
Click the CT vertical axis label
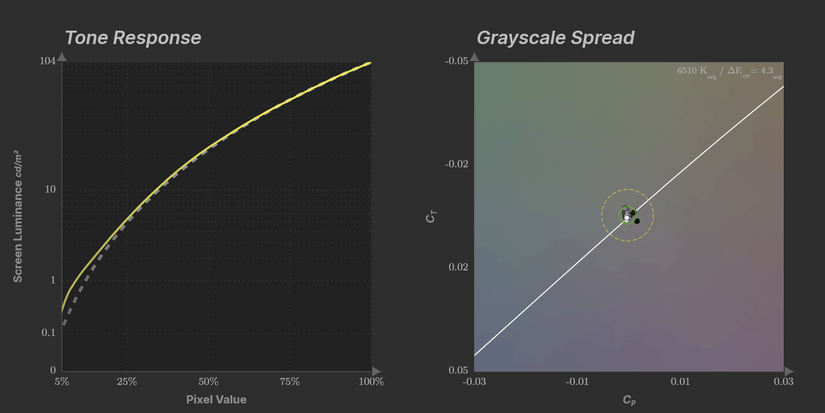431,216
